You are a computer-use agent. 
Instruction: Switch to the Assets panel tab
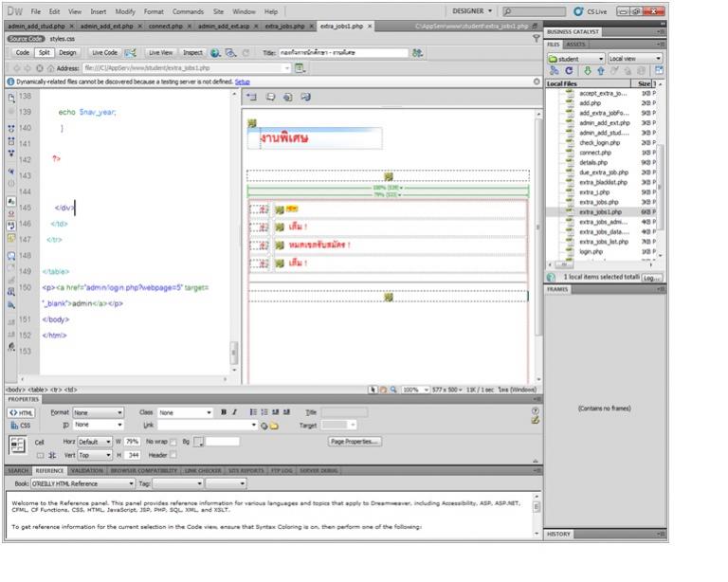[x=575, y=45]
